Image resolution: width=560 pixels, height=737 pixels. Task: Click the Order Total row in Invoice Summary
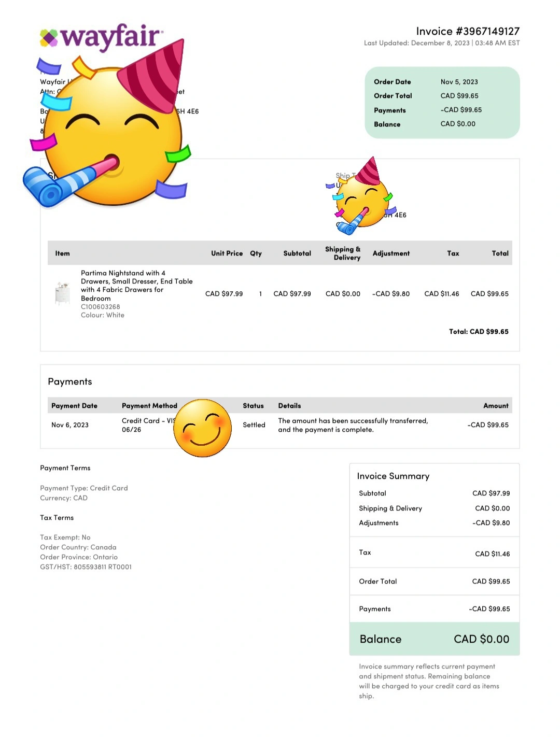(435, 582)
